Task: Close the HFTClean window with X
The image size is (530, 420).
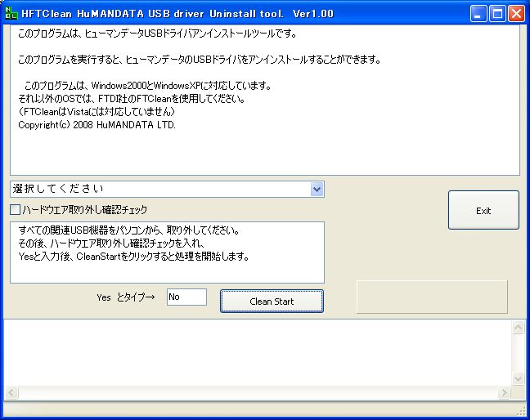Action: (516, 13)
